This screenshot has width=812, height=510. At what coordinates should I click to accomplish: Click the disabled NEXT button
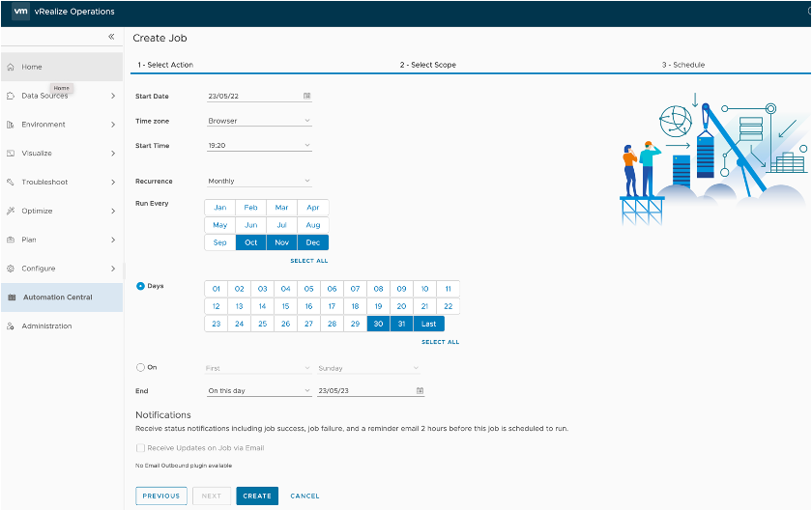coord(212,496)
